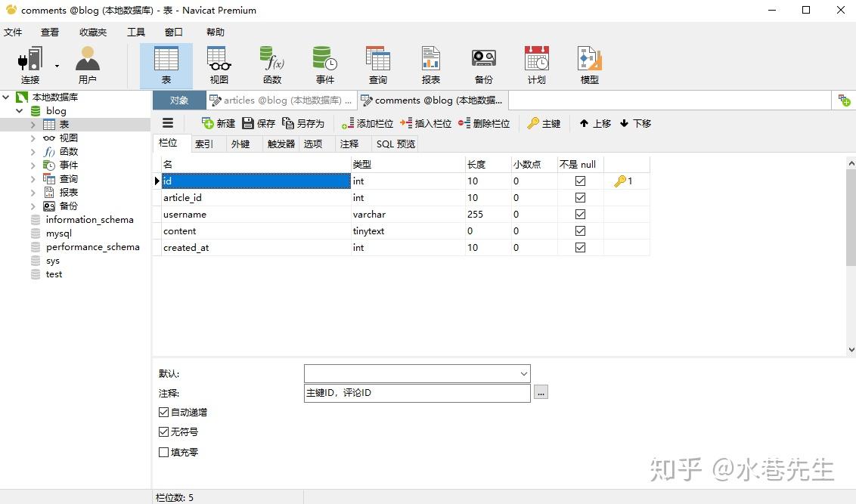Uncheck the 自动递增 auto-increment checkbox

click(163, 412)
